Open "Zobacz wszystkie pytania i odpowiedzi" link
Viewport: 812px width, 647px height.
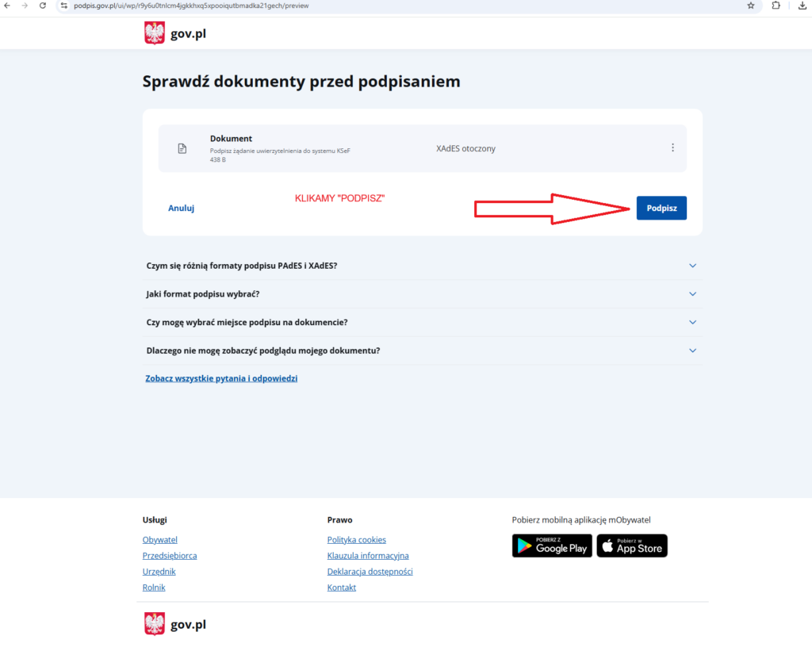coord(221,378)
